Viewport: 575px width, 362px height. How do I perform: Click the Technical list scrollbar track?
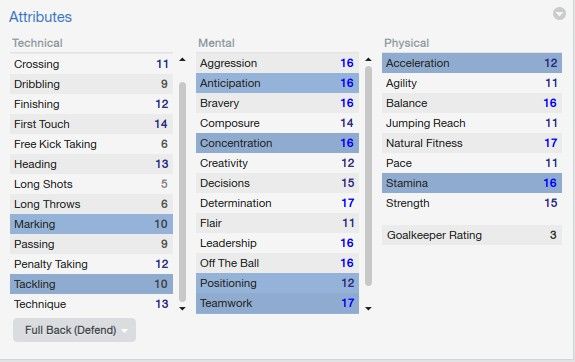pyautogui.click(x=182, y=192)
